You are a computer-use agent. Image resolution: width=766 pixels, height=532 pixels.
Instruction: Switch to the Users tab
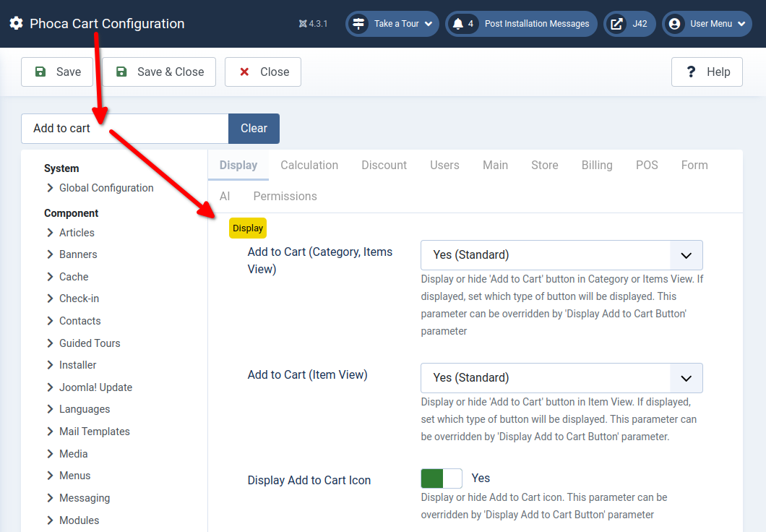click(x=444, y=165)
